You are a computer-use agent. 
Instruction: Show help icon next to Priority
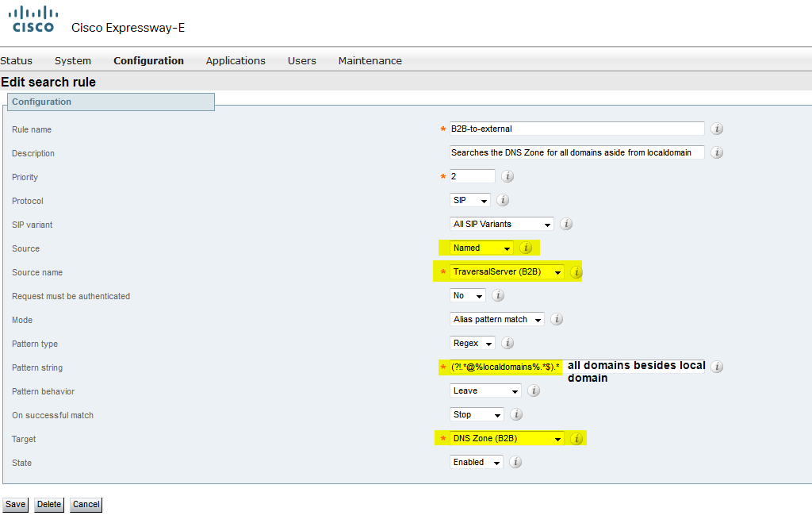[507, 176]
